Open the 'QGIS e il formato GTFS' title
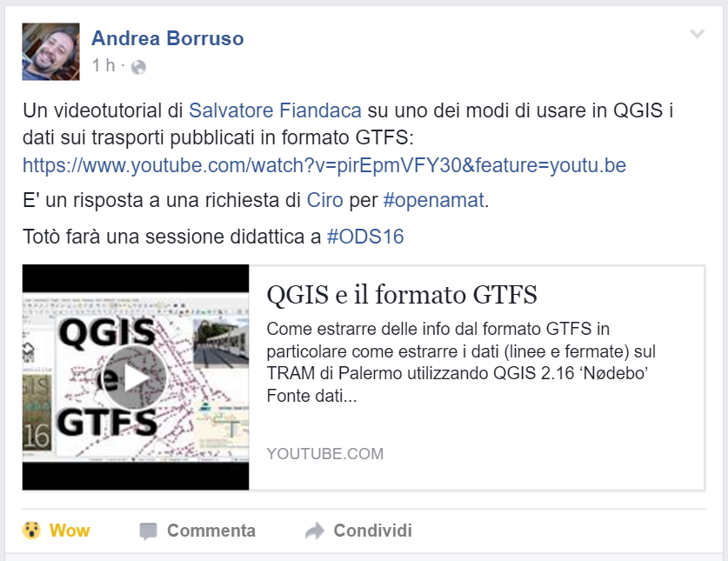 click(x=402, y=295)
